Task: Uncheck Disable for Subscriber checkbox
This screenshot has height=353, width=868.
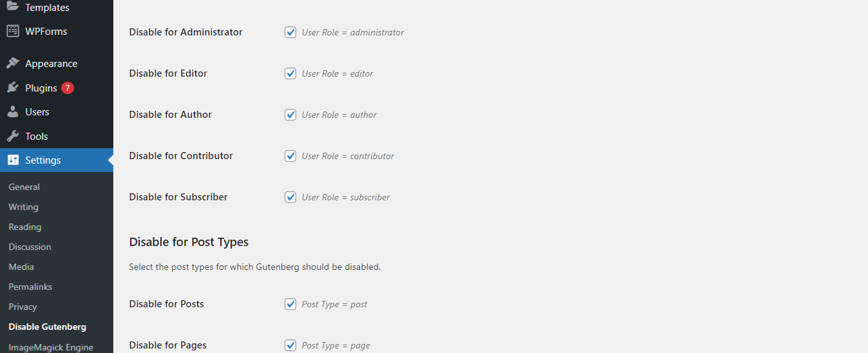Action: 290,196
